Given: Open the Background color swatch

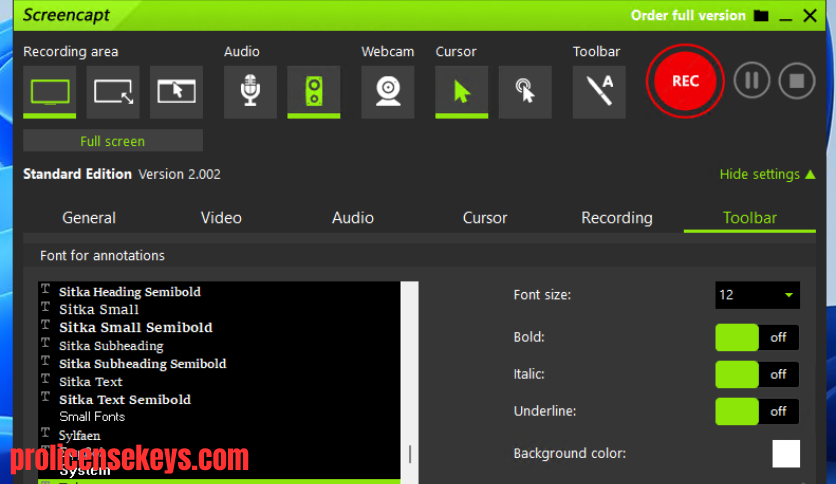Looking at the screenshot, I should (x=786, y=454).
